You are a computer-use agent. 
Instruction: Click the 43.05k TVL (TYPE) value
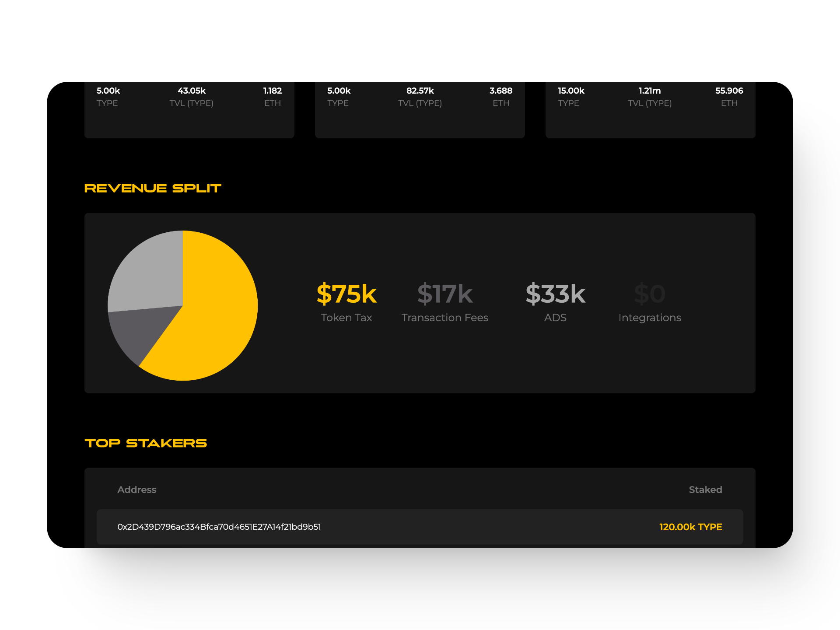(191, 91)
